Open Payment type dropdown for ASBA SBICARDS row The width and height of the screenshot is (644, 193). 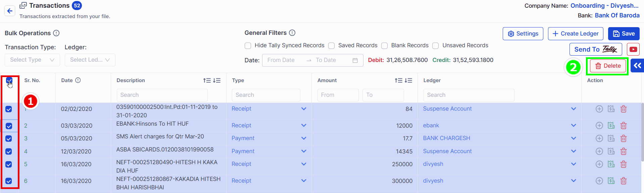[x=269, y=151]
